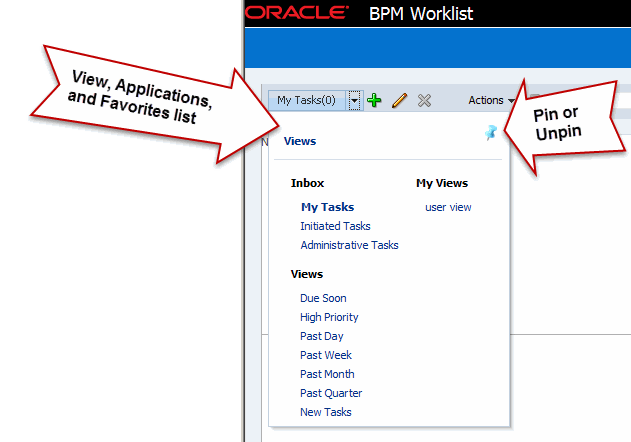This screenshot has width=631, height=442.
Task: Click the grey X delete view icon
Action: pyautogui.click(x=424, y=100)
